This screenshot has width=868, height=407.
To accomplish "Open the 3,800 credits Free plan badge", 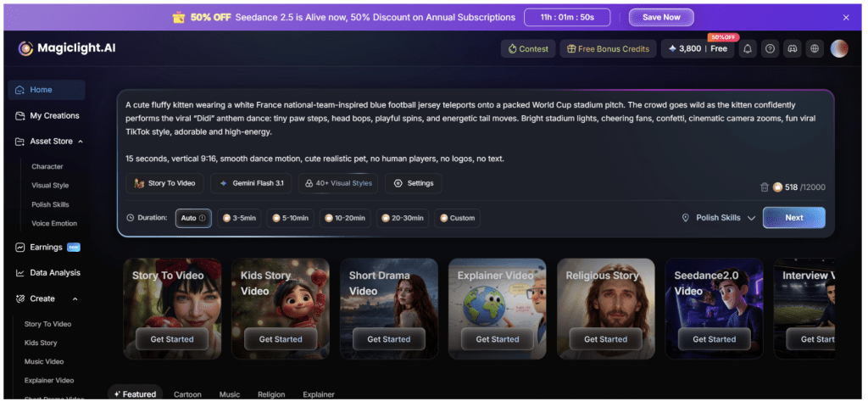I will point(698,48).
